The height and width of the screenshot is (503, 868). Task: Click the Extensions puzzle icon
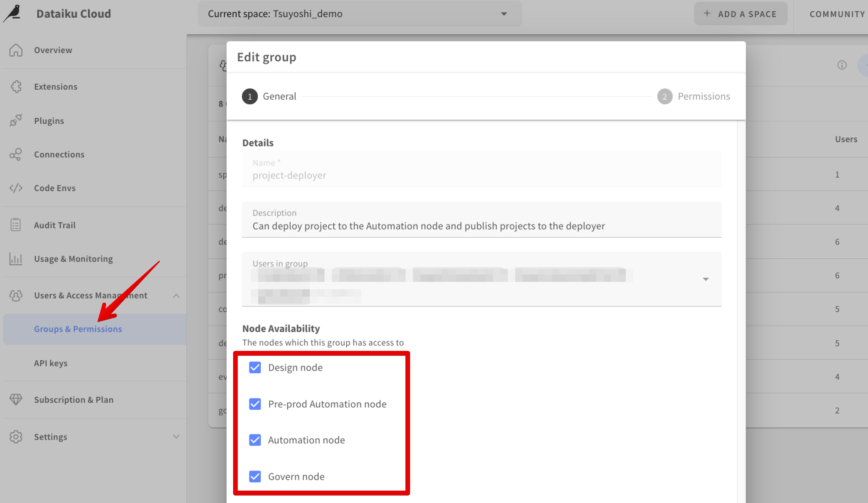(16, 86)
